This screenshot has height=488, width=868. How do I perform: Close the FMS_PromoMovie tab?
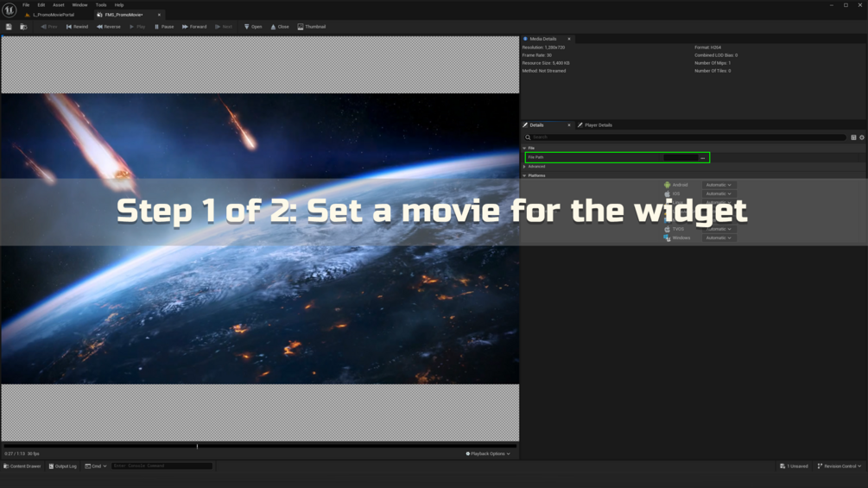pyautogui.click(x=160, y=15)
